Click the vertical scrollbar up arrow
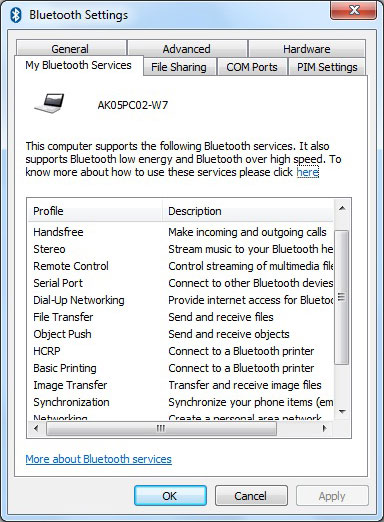The height and width of the screenshot is (522, 384). pos(342,209)
